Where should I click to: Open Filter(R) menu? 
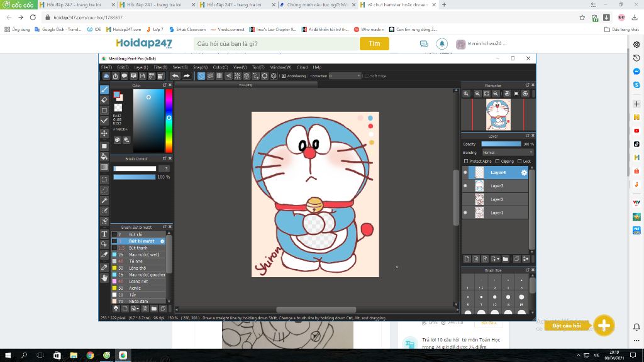(x=160, y=67)
